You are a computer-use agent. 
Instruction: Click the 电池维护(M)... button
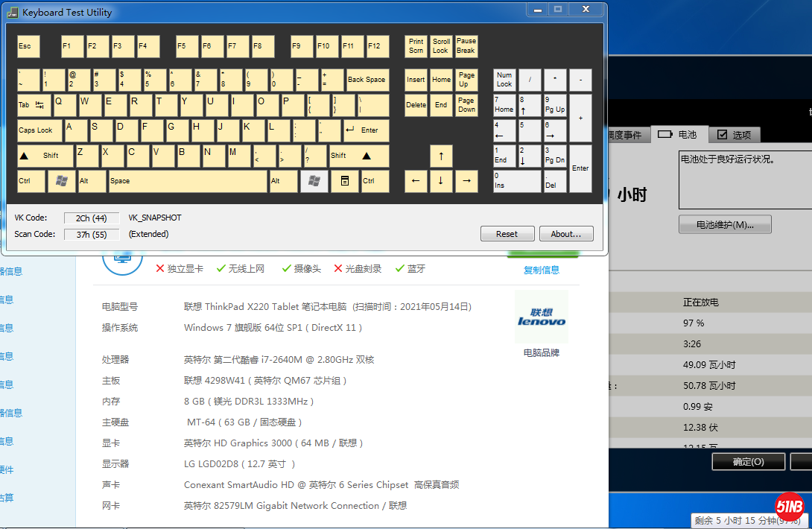tap(725, 224)
